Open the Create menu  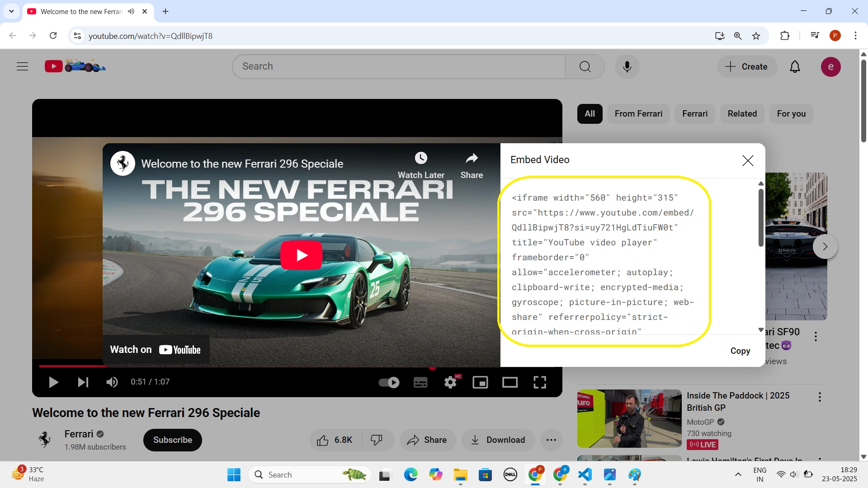(x=746, y=67)
